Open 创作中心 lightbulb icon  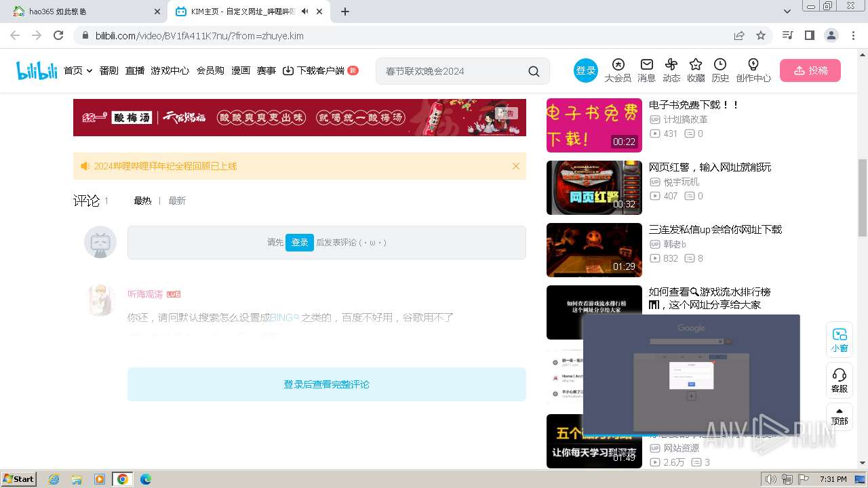click(x=753, y=70)
